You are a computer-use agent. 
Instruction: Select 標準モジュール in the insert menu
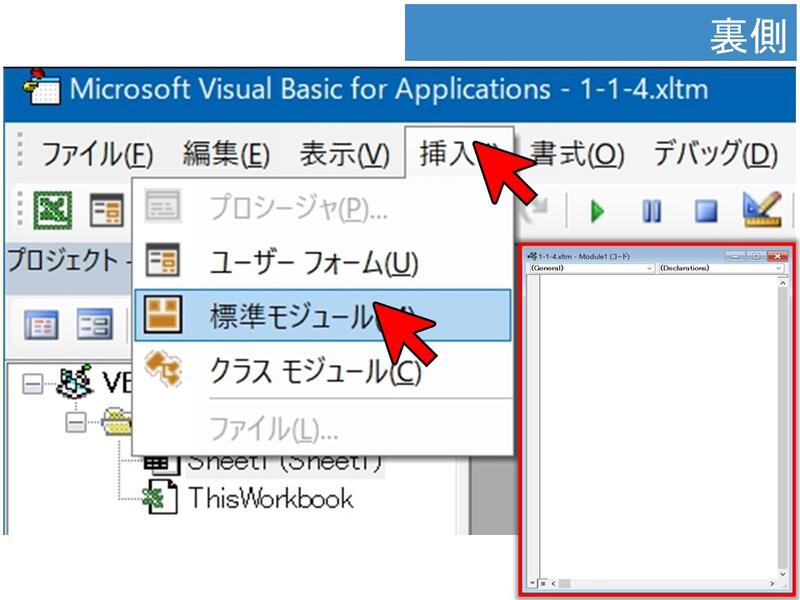point(322,316)
